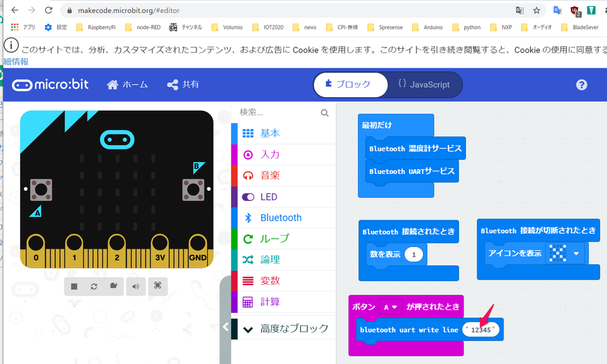Mute the simulator audio

coord(135,286)
